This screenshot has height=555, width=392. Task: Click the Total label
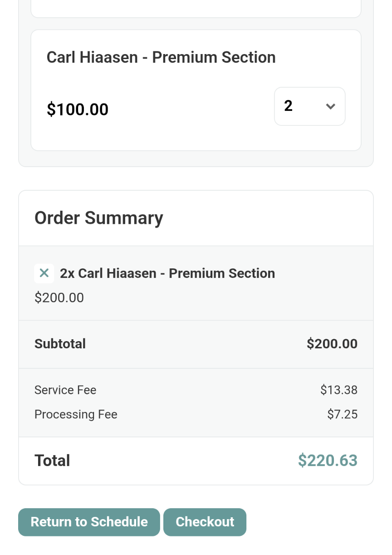(52, 461)
